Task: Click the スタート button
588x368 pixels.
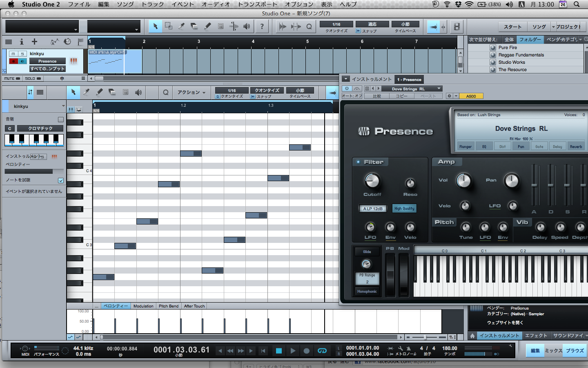Action: tap(512, 27)
